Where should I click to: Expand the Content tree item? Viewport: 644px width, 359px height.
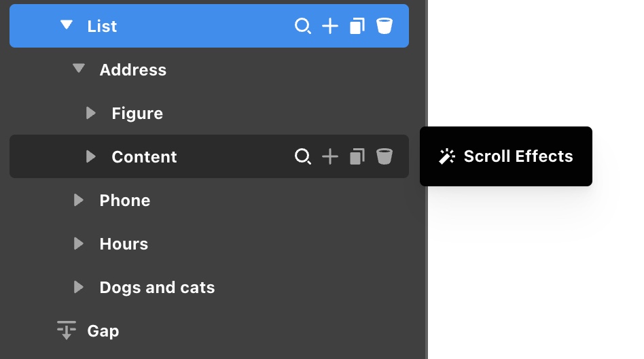(91, 156)
